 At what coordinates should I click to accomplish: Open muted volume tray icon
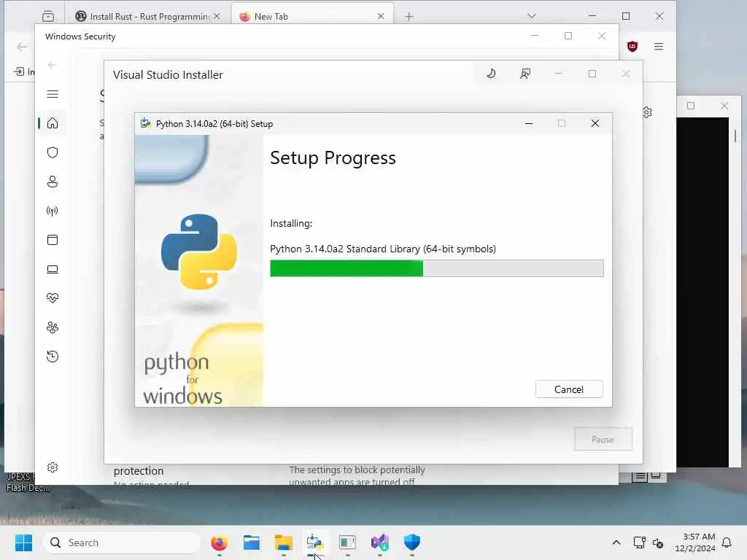click(658, 542)
